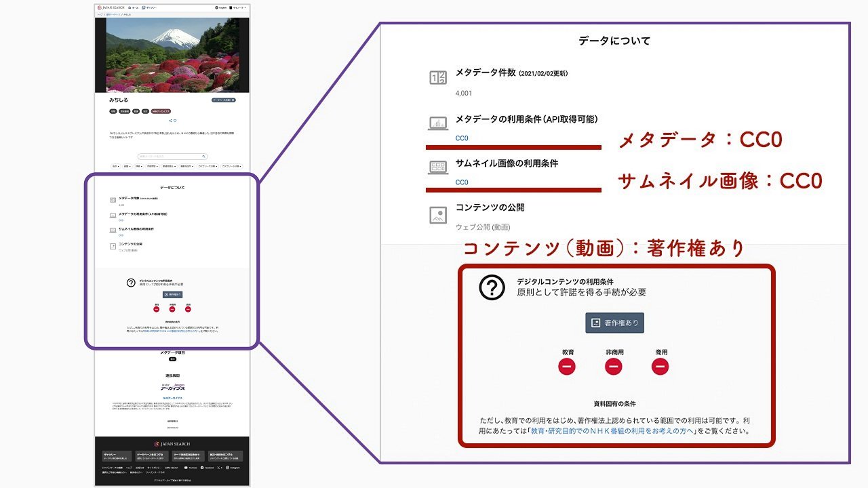The height and width of the screenshot is (488, 868).
Task: Click the heart favorite icon beside share
Action: tap(175, 121)
